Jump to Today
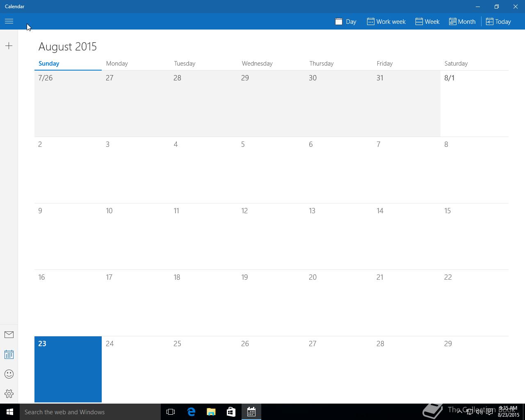525x420 pixels. pyautogui.click(x=498, y=21)
